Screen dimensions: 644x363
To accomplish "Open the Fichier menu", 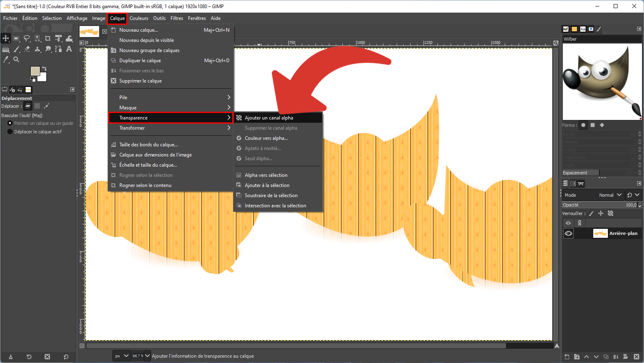I will (x=11, y=18).
